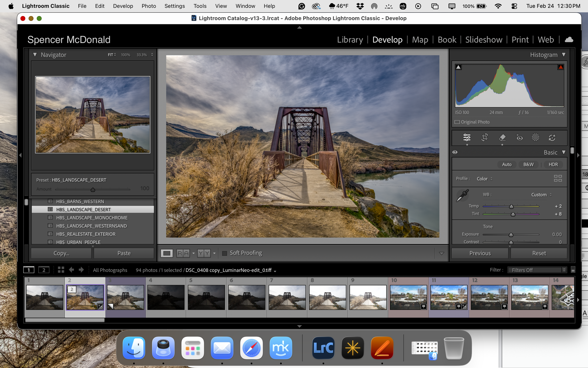This screenshot has width=588, height=368.
Task: Select thumbnail 5 in the filmstrip
Action: click(206, 297)
